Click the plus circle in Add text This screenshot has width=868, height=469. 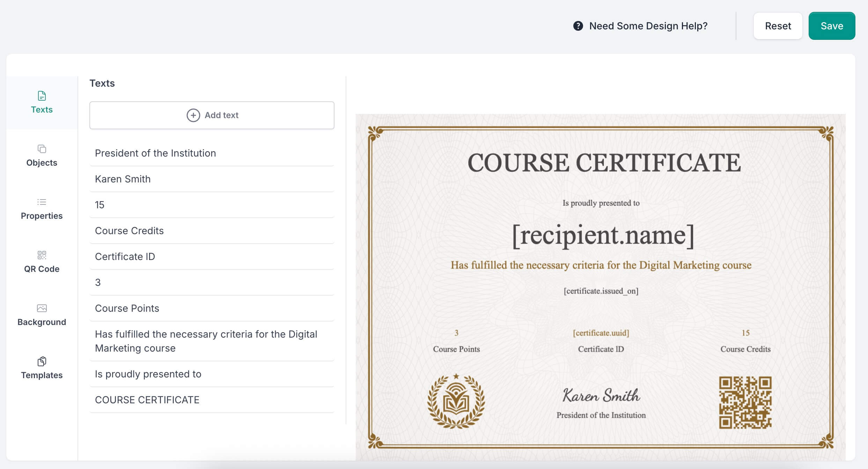point(193,115)
